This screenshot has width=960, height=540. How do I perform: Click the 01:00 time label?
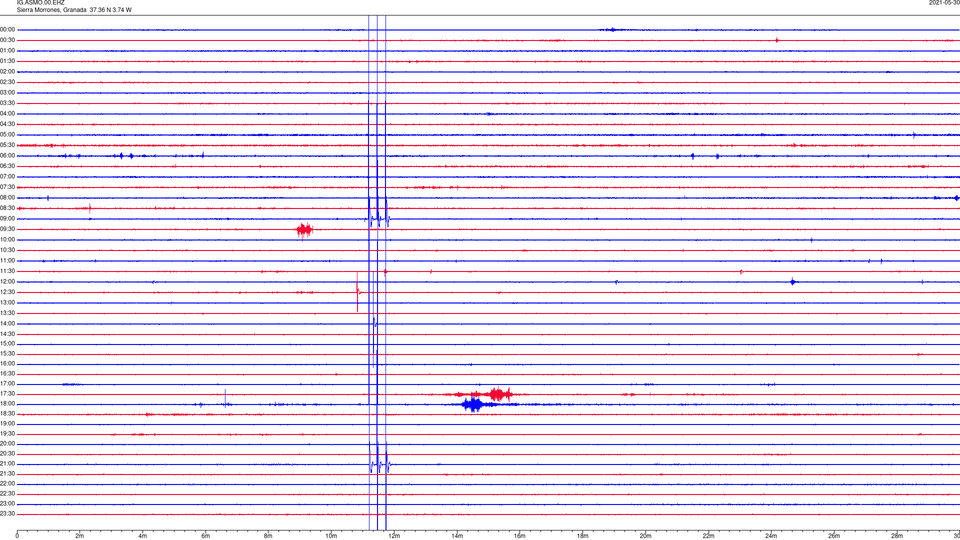point(8,51)
